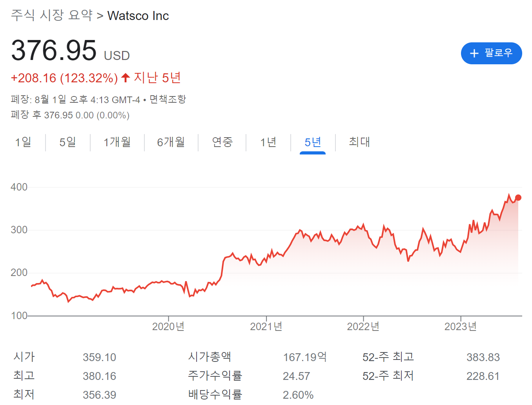Click the 2023년 axis label
532x405 pixels.
click(x=460, y=326)
